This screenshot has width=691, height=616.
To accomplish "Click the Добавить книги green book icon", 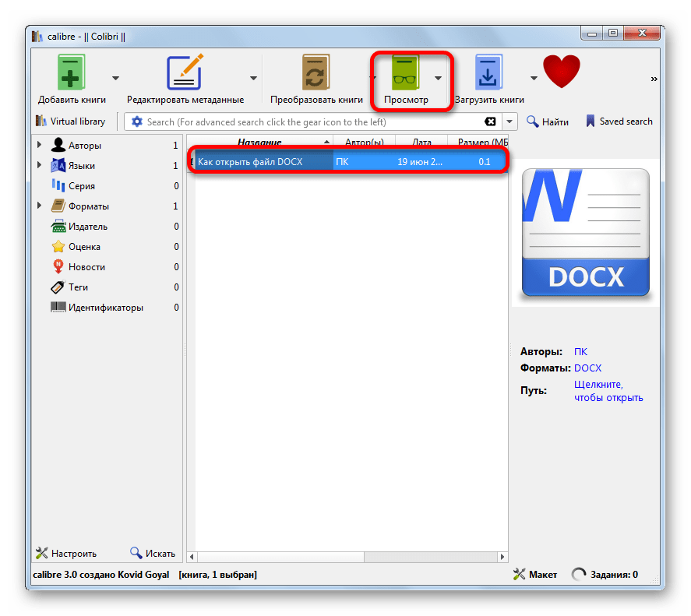I will (71, 72).
